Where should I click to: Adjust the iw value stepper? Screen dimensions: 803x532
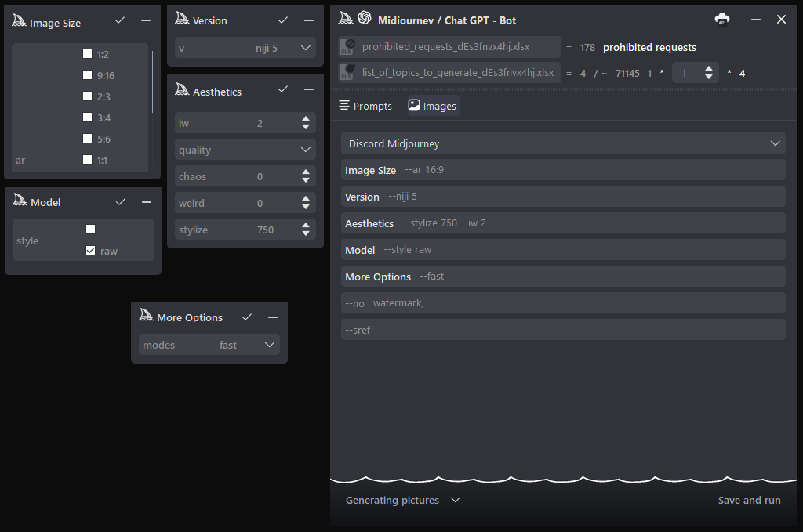coord(306,123)
